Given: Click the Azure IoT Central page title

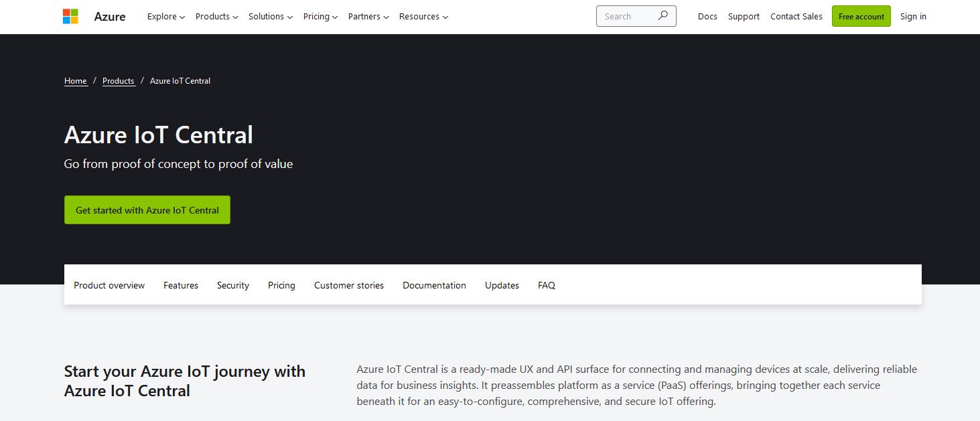Looking at the screenshot, I should [x=159, y=135].
